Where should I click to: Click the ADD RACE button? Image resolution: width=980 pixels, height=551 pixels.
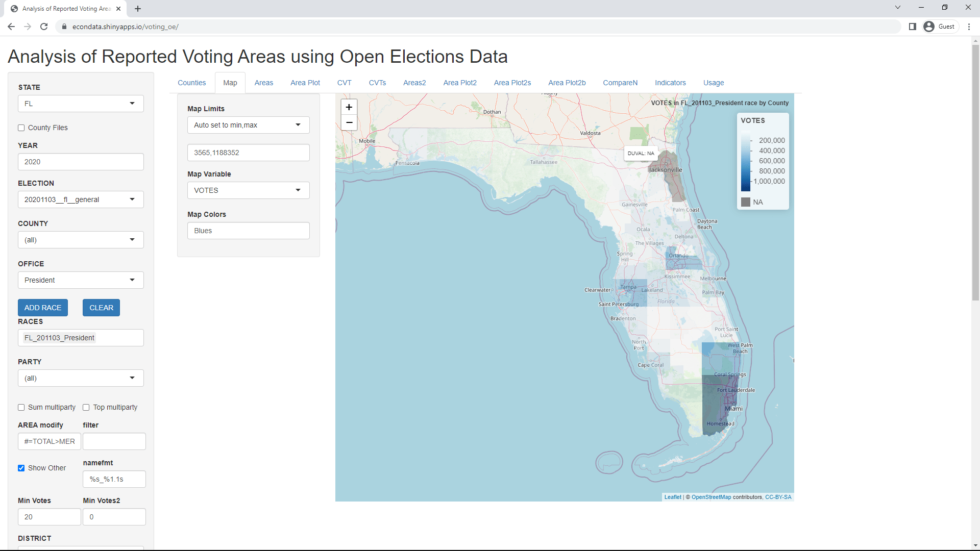43,308
